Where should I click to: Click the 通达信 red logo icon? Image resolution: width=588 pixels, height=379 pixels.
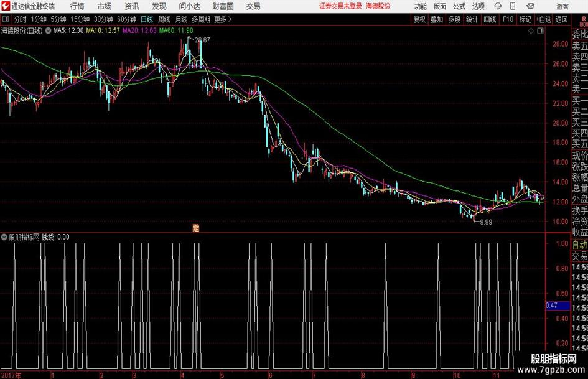5,6
